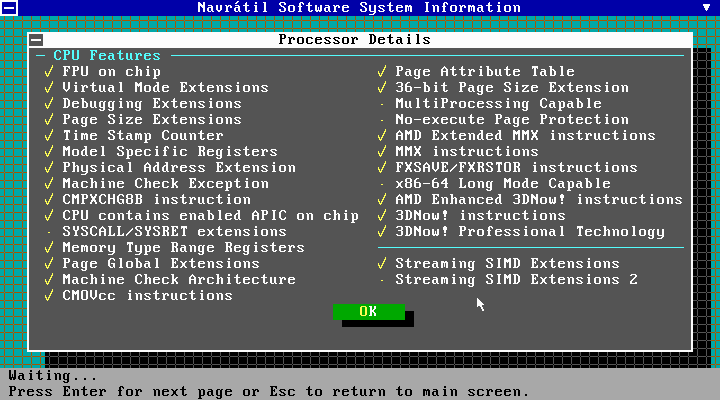
Task: Click the 'Memory Type Range Registers' text
Action: 183,248
